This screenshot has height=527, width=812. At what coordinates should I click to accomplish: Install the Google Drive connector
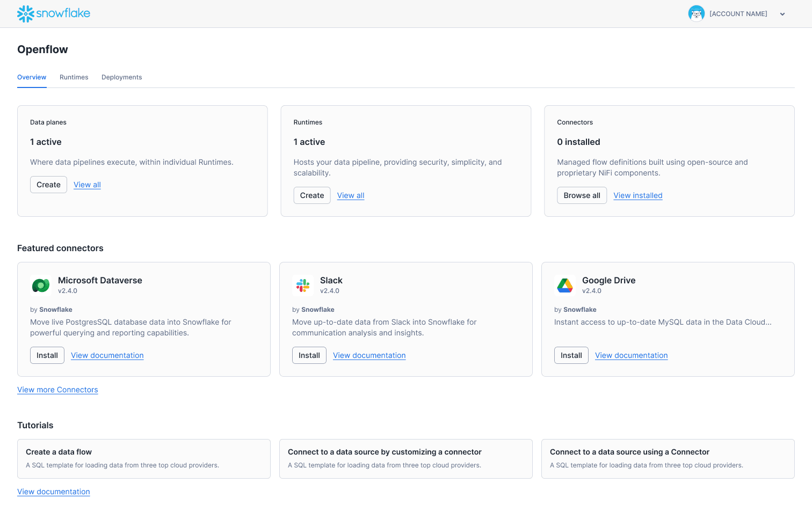coord(571,355)
